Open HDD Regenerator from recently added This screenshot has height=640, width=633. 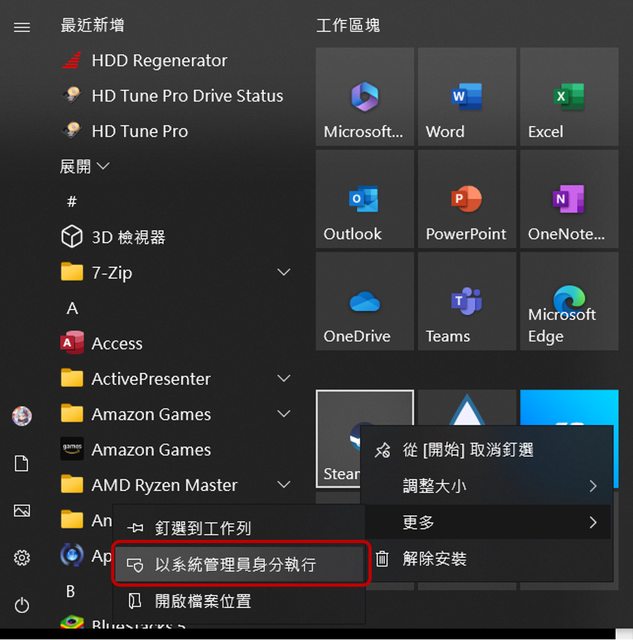(159, 61)
